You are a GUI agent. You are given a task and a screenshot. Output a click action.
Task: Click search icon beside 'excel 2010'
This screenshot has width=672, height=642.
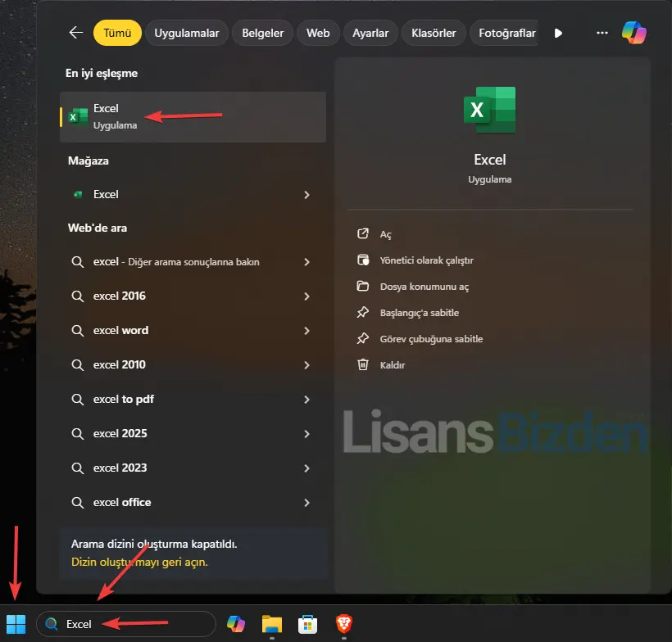pos(78,364)
